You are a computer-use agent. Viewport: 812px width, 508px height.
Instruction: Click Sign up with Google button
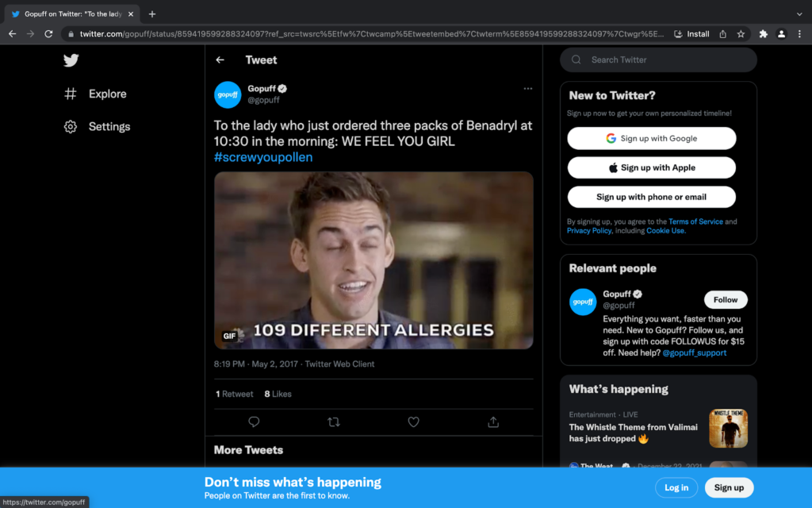pos(651,138)
